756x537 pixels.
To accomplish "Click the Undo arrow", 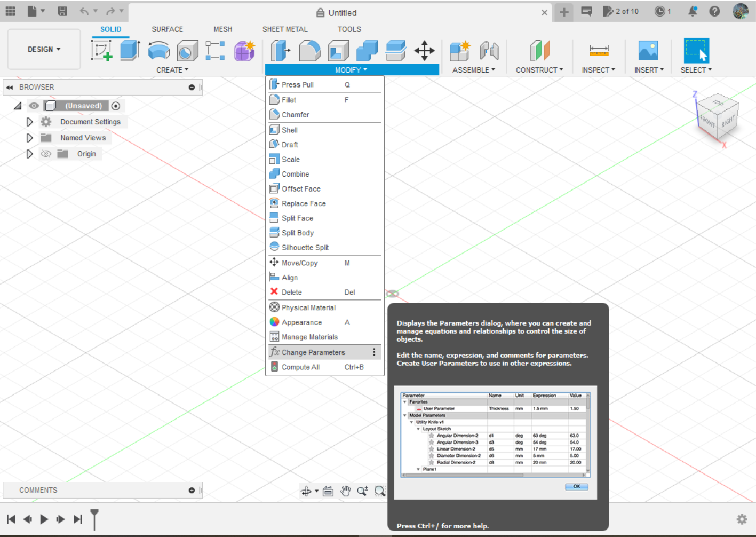I will pyautogui.click(x=84, y=11).
